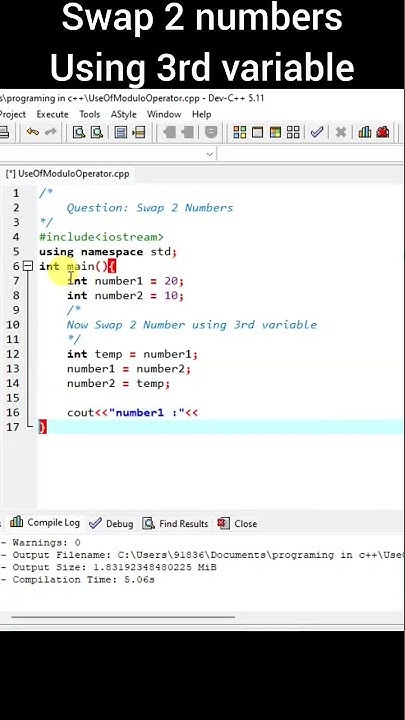Click the Run window icon

[x=258, y=133]
